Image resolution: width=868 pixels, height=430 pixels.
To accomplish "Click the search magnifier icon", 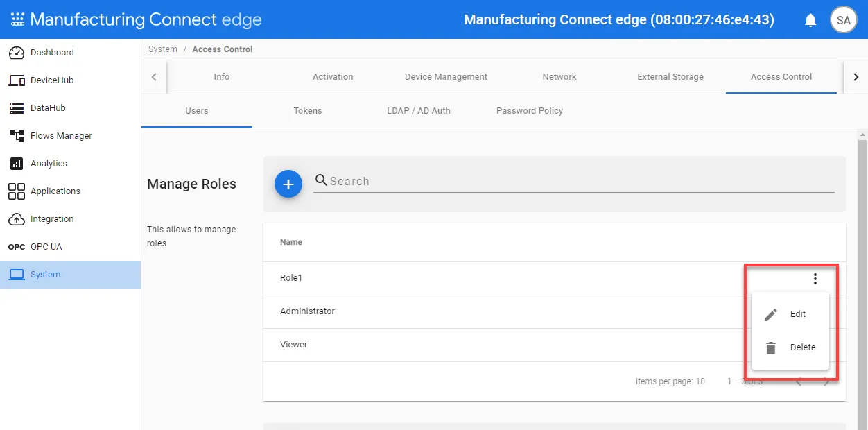I will click(x=321, y=180).
